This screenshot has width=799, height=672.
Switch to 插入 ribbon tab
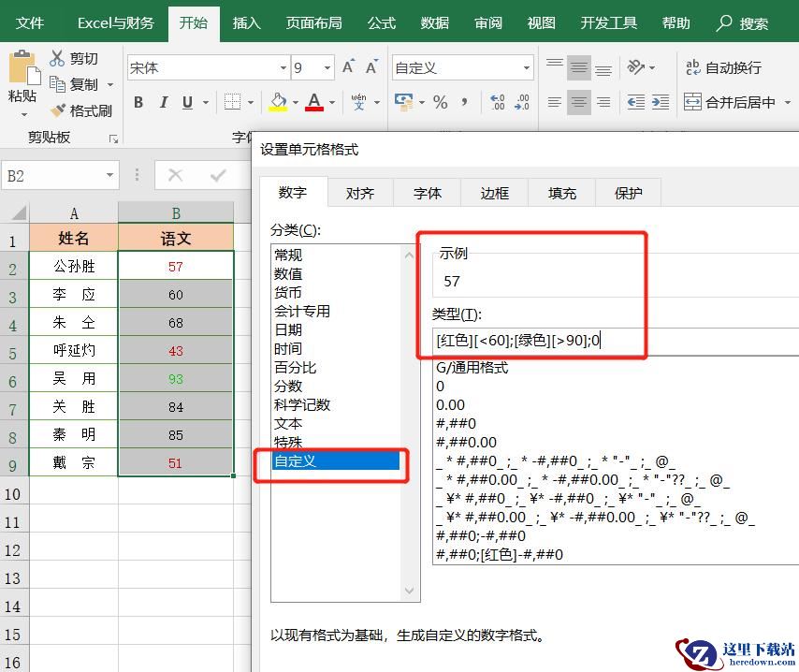click(247, 23)
